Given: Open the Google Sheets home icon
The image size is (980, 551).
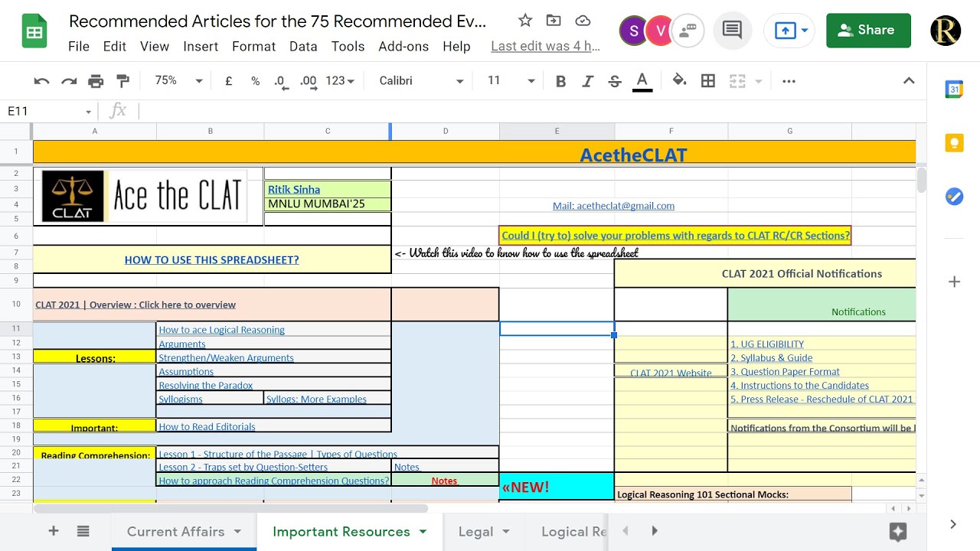Looking at the screenshot, I should [x=34, y=32].
